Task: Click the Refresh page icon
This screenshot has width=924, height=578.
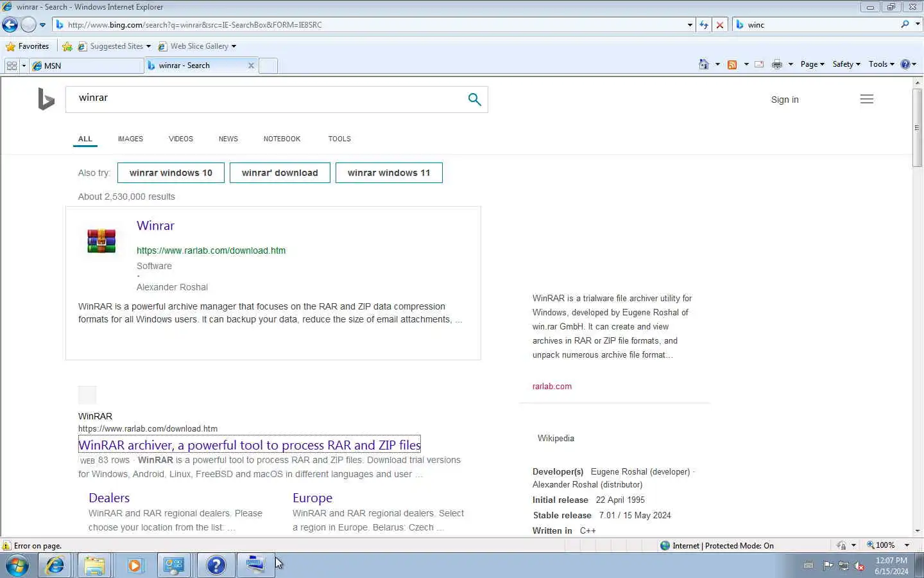Action: click(704, 25)
